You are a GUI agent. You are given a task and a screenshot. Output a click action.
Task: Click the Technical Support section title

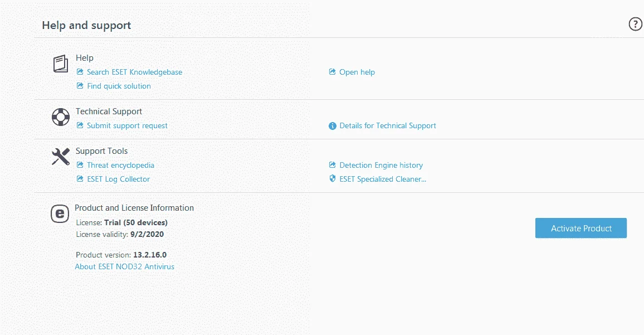point(109,111)
